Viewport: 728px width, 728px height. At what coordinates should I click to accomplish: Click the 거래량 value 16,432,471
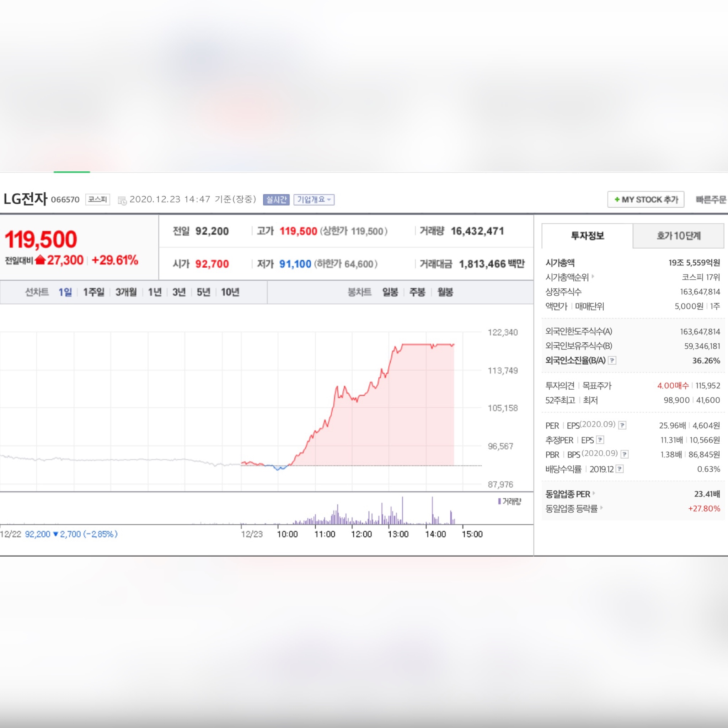tap(477, 231)
